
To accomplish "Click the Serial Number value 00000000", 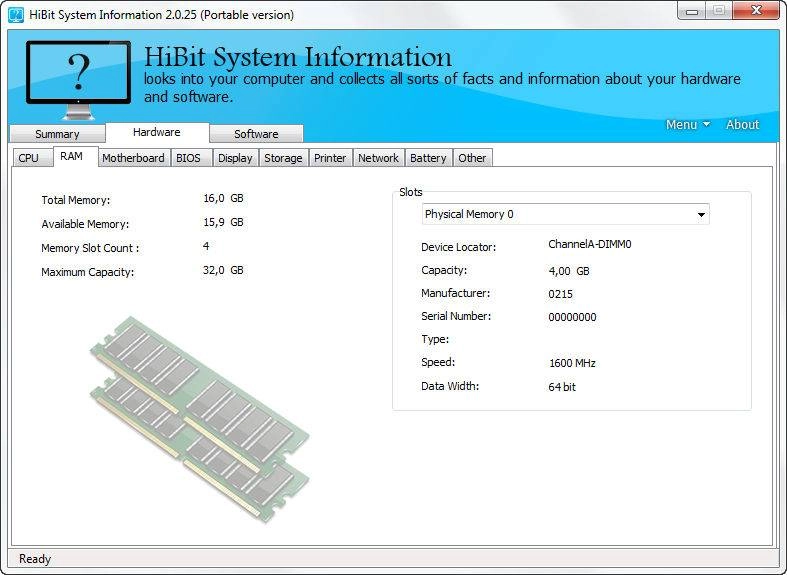I will [x=572, y=317].
